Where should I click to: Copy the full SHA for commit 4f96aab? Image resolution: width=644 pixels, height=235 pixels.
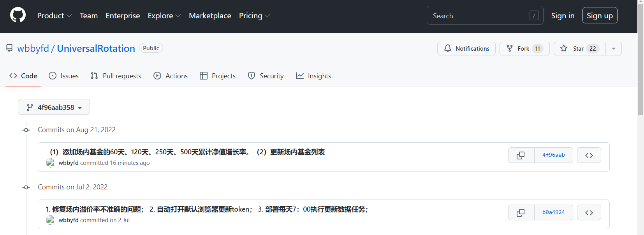pyautogui.click(x=521, y=155)
